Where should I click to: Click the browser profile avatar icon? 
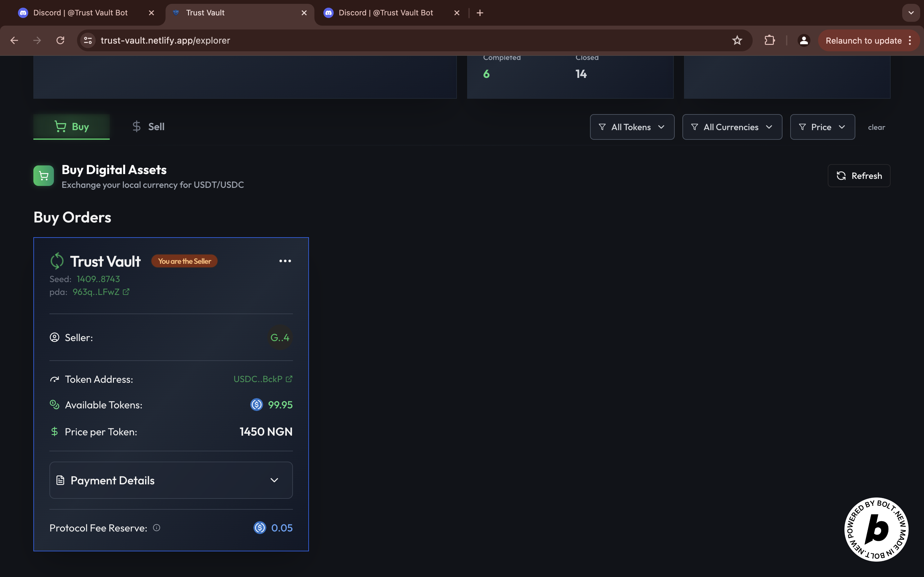point(804,40)
